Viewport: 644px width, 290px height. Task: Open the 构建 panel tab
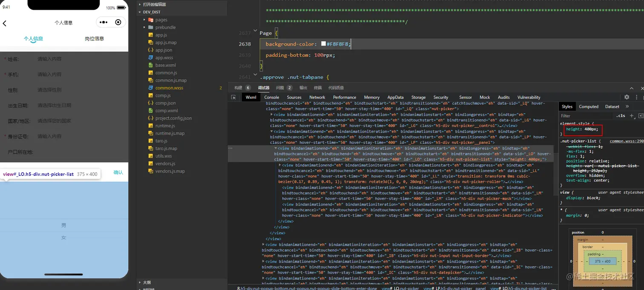coord(239,88)
